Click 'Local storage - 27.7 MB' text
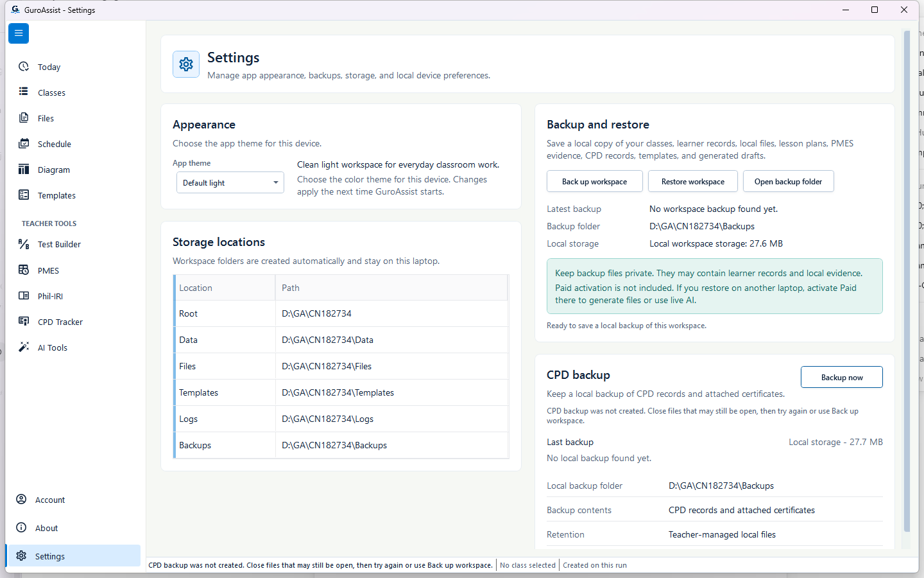 (x=835, y=442)
